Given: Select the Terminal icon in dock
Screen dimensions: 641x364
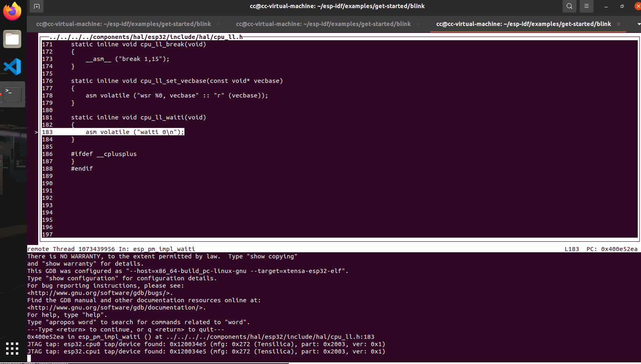Looking at the screenshot, I should click(12, 94).
